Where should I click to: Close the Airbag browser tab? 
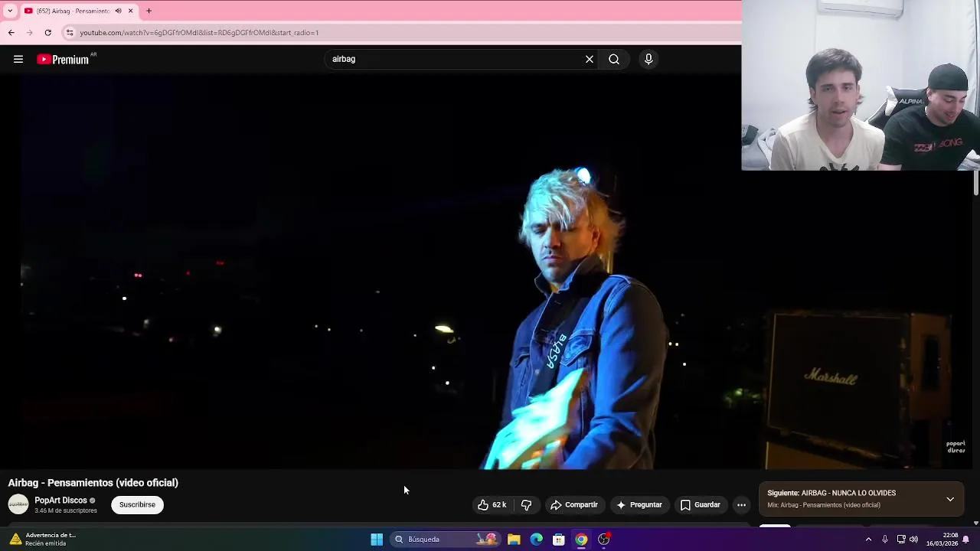tap(130, 11)
